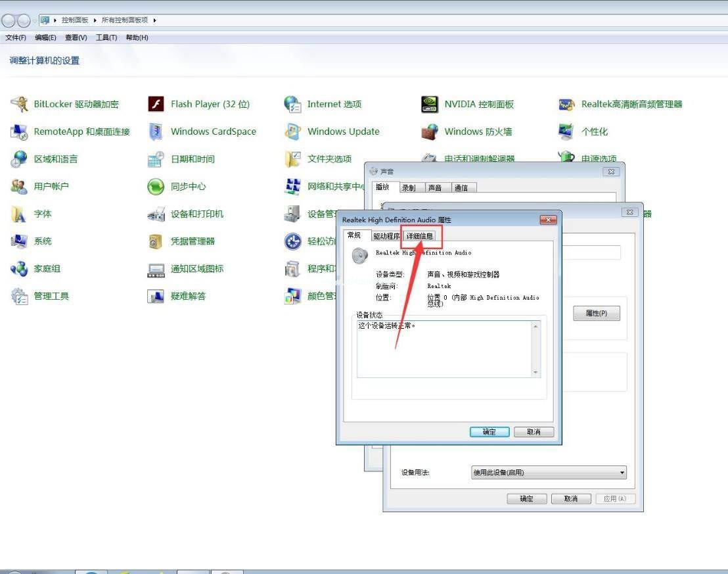Open 日期和时间 calendar icon
Viewport: 728px width, 574px height.
click(x=156, y=159)
